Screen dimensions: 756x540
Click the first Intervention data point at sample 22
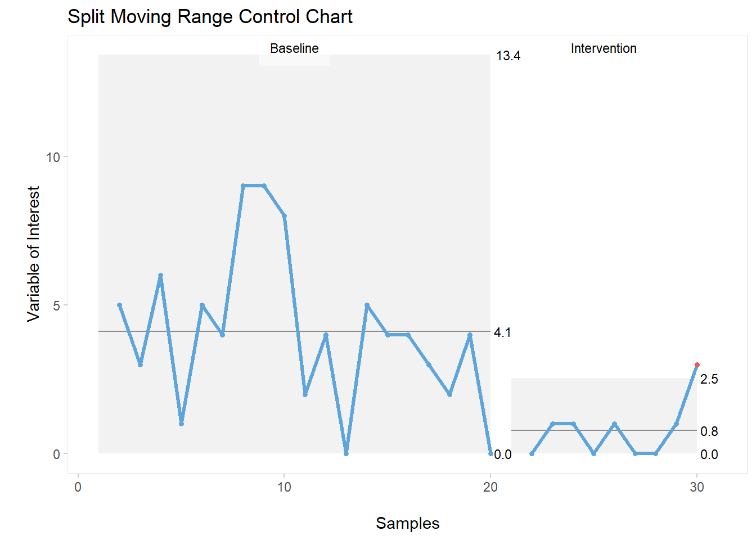pyautogui.click(x=532, y=453)
